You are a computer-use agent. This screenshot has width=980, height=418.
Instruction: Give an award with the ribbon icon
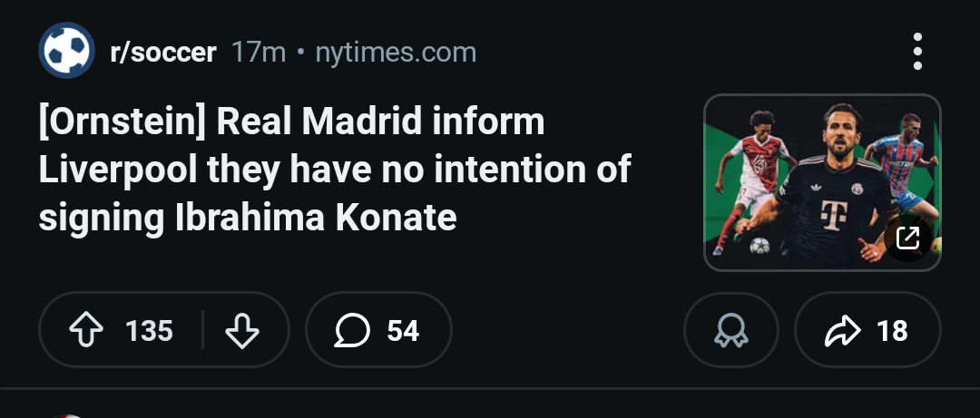coord(730,331)
